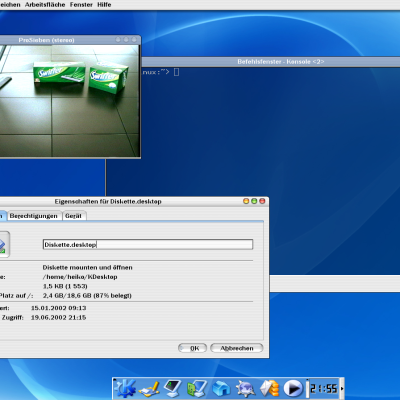Screen dimensions: 400x400
Task: Open the Control Center icon in the panel
Action: [197, 389]
